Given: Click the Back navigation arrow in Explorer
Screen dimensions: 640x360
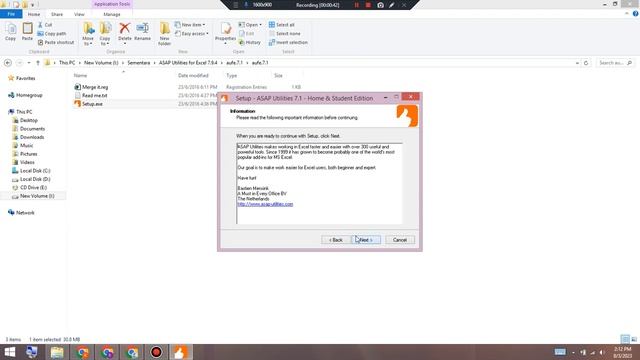Looking at the screenshot, I should (x=8, y=63).
